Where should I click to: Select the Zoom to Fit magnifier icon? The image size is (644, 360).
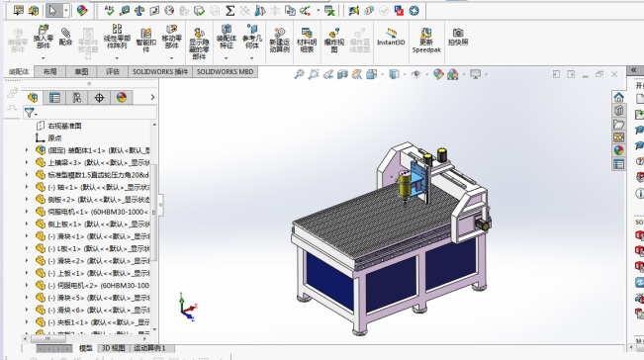pos(299,74)
